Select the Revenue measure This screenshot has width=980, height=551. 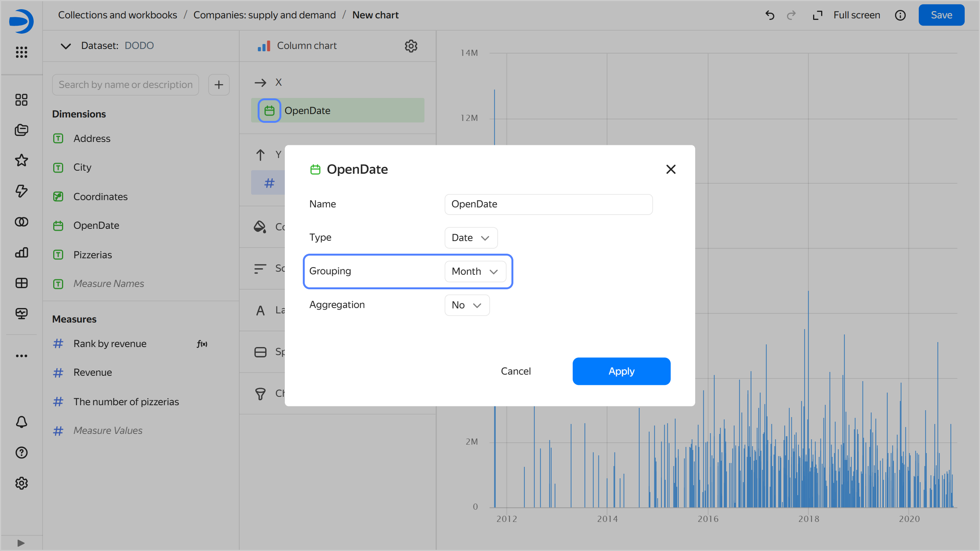(x=93, y=372)
